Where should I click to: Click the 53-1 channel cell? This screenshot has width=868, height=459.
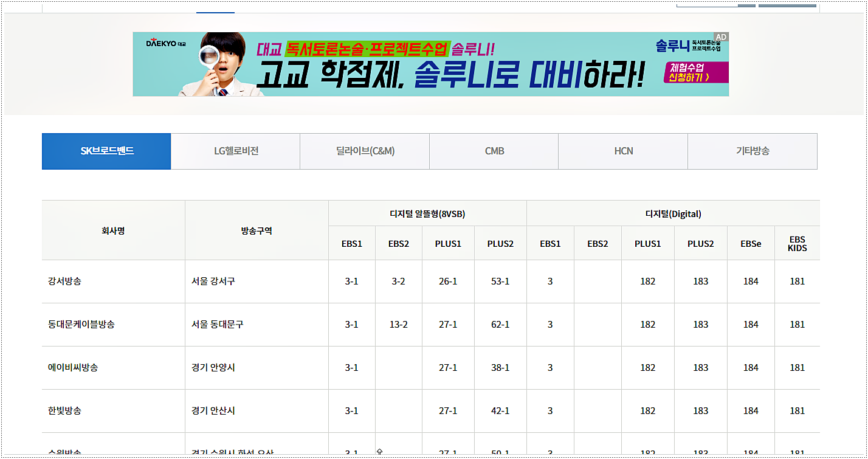click(x=500, y=281)
